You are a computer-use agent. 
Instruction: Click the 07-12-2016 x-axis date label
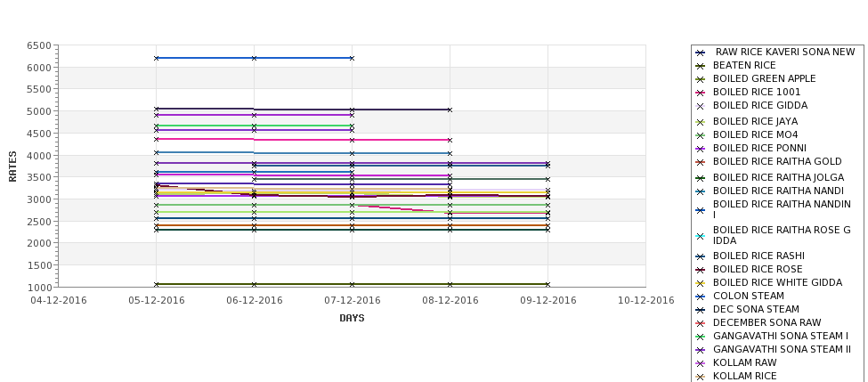pyautogui.click(x=352, y=301)
